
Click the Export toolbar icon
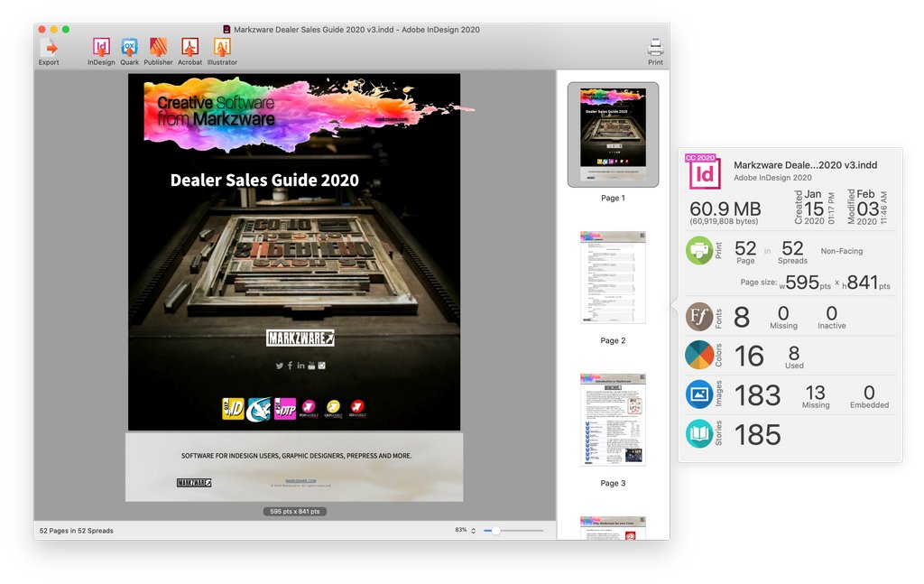(x=49, y=47)
